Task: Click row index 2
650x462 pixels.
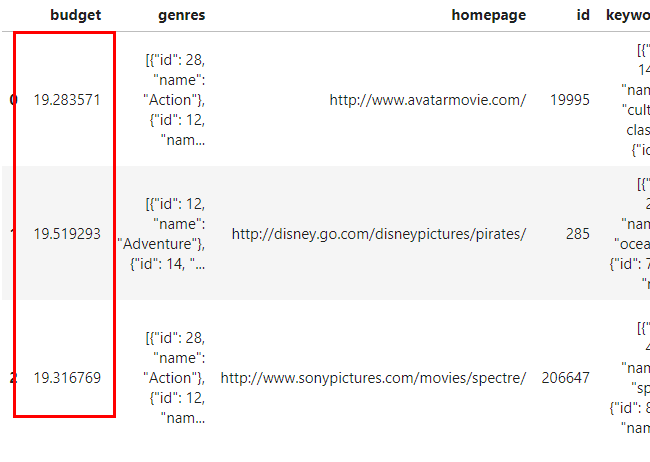Action: point(13,377)
